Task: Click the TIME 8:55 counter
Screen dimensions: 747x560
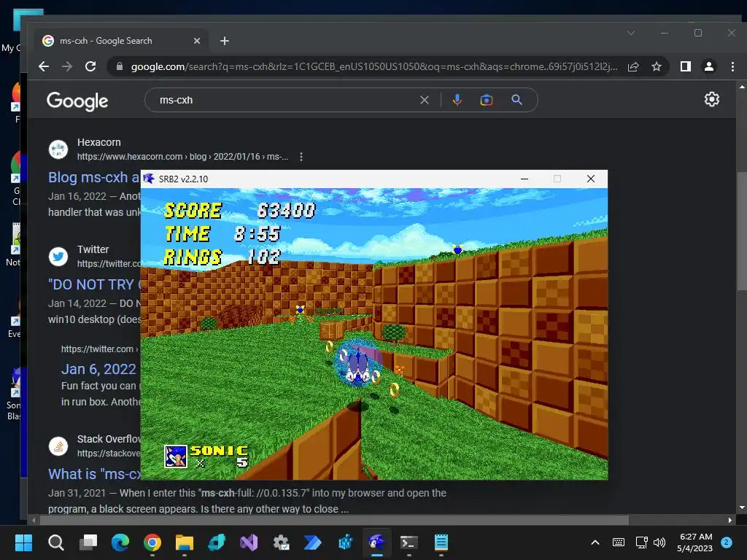Action: [222, 234]
